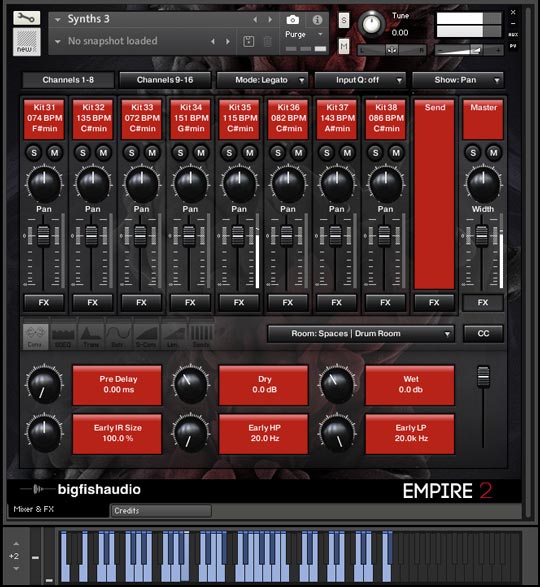Mute the Kit 38 channel
Image resolution: width=540 pixels, height=587 pixels.
(x=396, y=153)
